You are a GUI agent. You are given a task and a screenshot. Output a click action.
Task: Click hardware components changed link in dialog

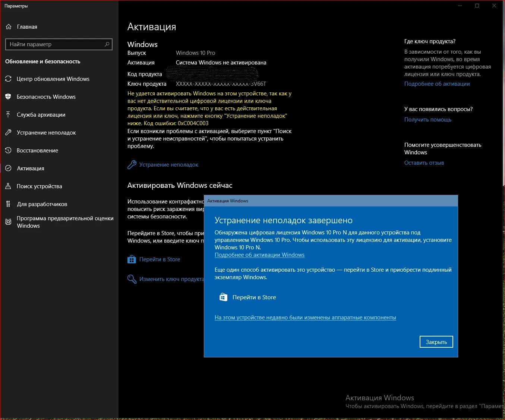[x=305, y=318]
